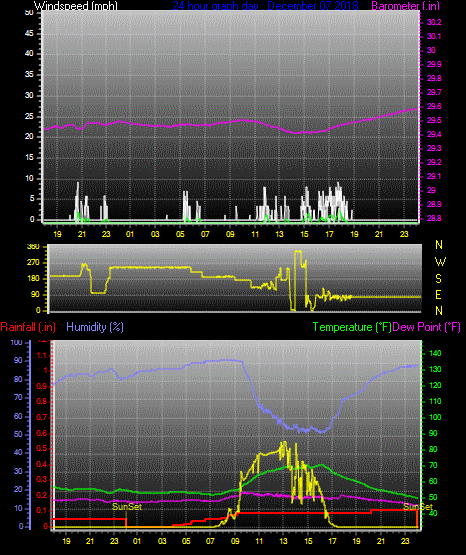Click the 'Temperature (°F)' legend label
The height and width of the screenshot is (555, 466).
(x=352, y=327)
